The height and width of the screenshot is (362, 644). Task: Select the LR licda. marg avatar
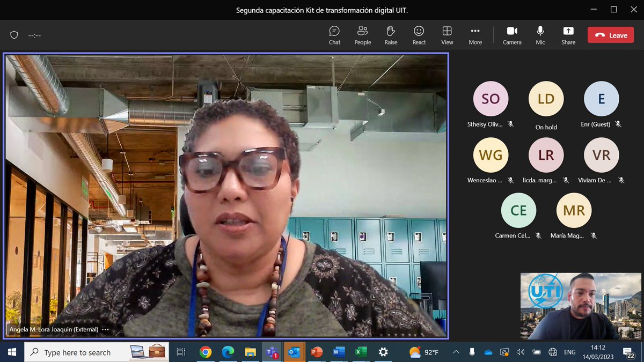(x=546, y=155)
